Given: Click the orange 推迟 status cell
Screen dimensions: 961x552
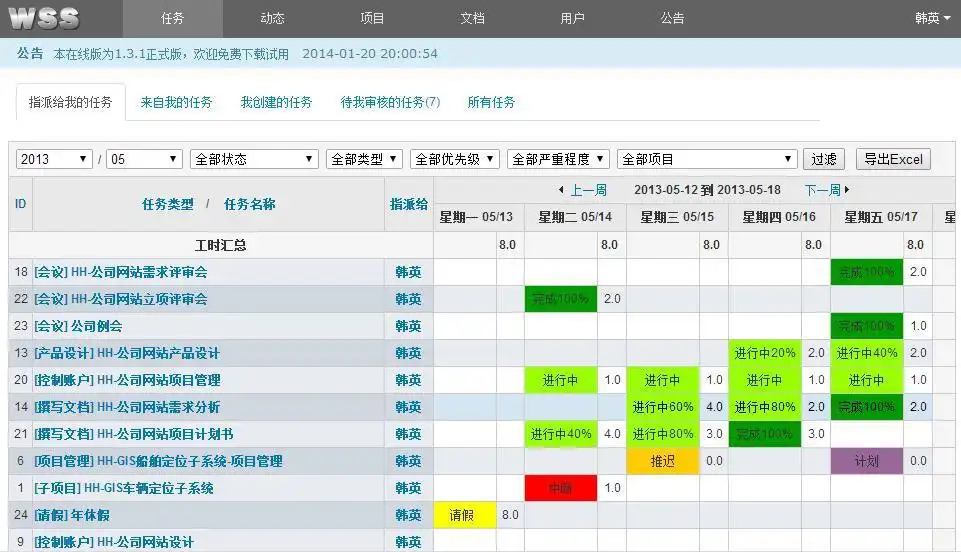Looking at the screenshot, I should pos(663,461).
